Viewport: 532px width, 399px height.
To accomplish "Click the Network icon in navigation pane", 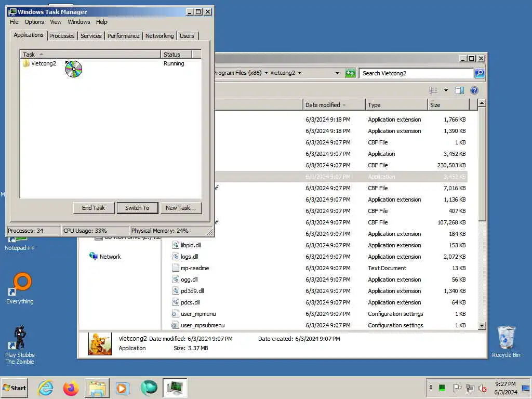I will [x=94, y=256].
